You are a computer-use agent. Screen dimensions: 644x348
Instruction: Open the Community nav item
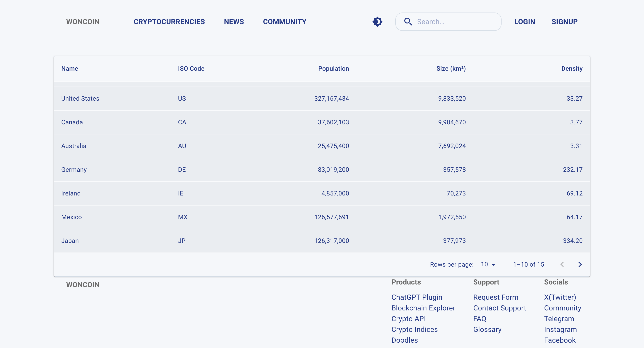284,22
